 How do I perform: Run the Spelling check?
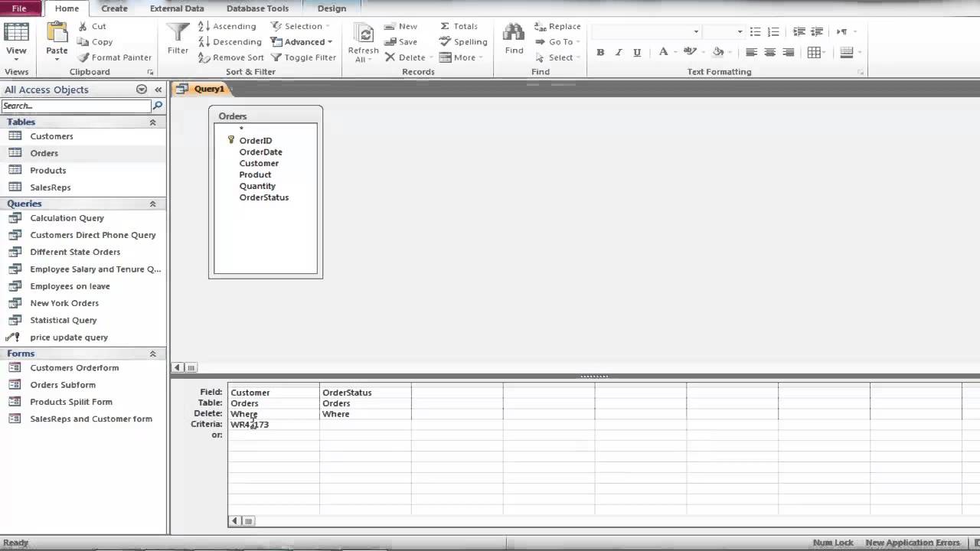pos(462,42)
